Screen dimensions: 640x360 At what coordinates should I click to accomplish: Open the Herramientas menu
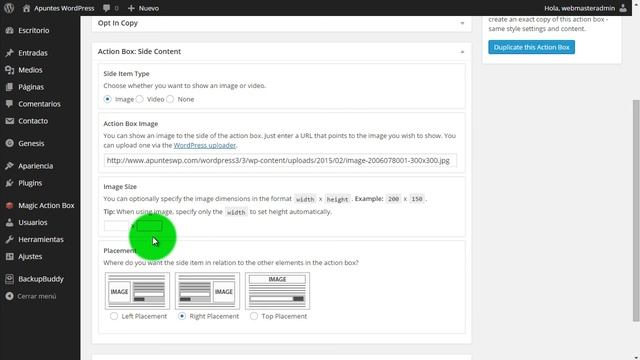click(x=40, y=240)
